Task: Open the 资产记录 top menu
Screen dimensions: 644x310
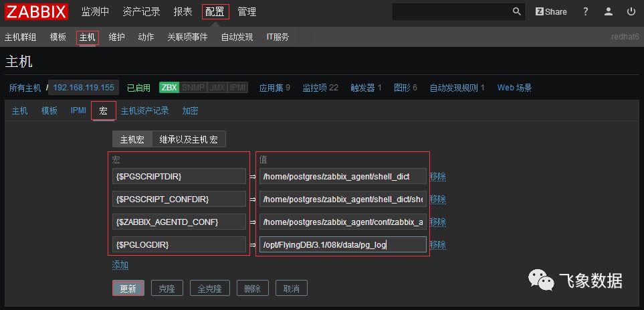Action: (141, 12)
